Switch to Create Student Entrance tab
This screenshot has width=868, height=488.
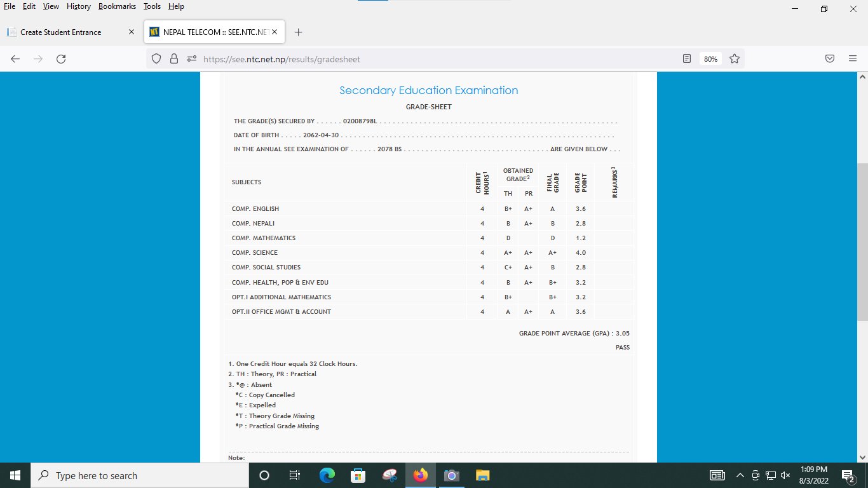(61, 32)
